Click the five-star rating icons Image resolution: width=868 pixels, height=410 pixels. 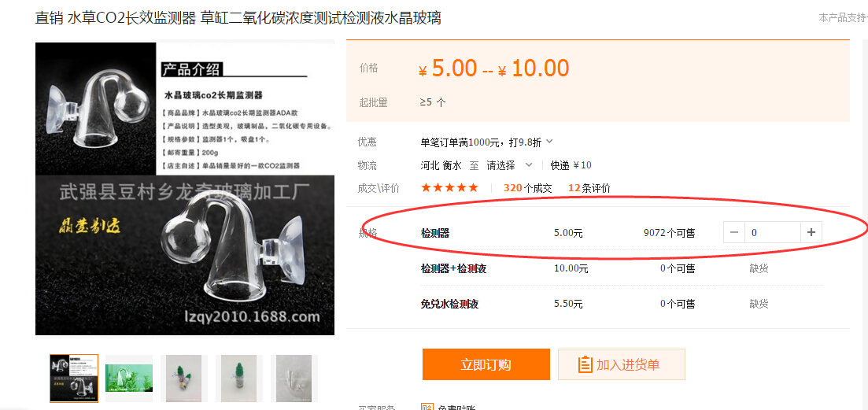pyautogui.click(x=449, y=187)
